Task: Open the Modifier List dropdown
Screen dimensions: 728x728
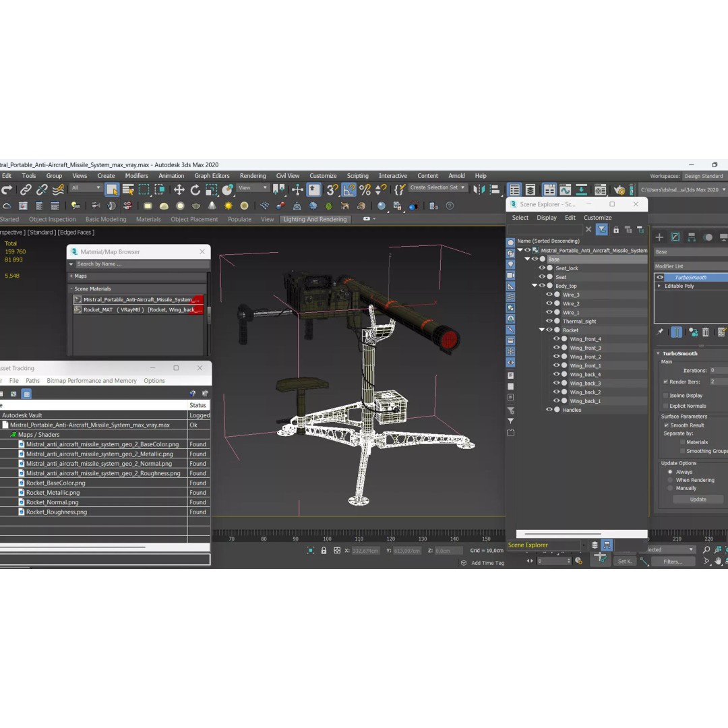Action: [x=691, y=266]
